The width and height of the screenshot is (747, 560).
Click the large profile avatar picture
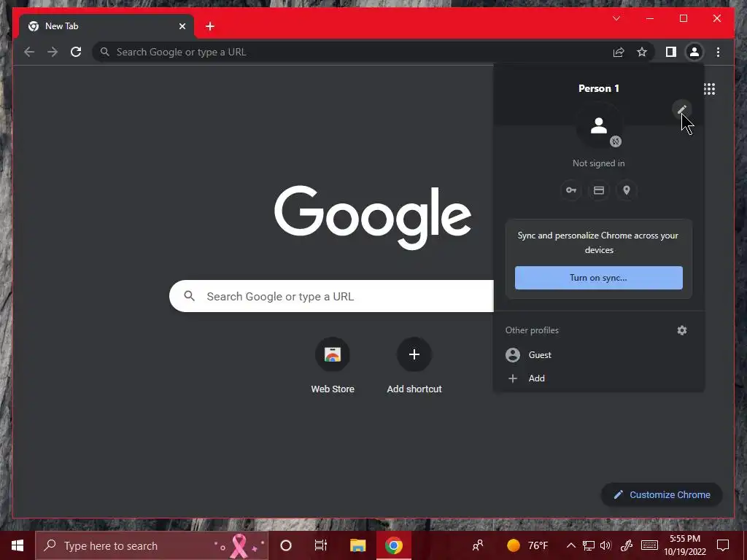[x=599, y=125]
